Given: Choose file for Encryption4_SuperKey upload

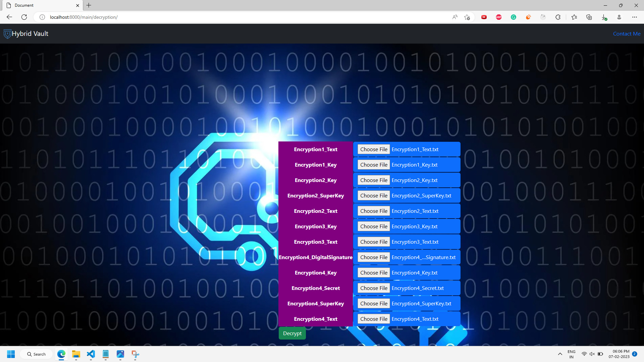Looking at the screenshot, I should (373, 303).
